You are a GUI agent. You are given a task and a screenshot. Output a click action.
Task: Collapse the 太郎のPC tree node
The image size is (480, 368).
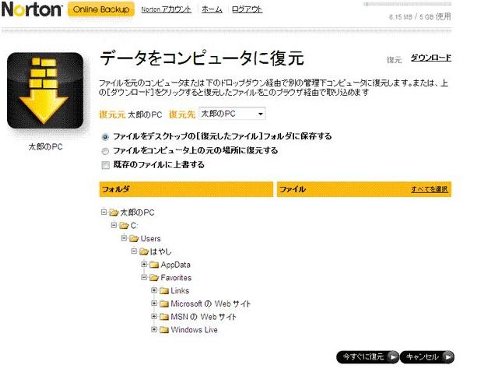[x=104, y=212]
